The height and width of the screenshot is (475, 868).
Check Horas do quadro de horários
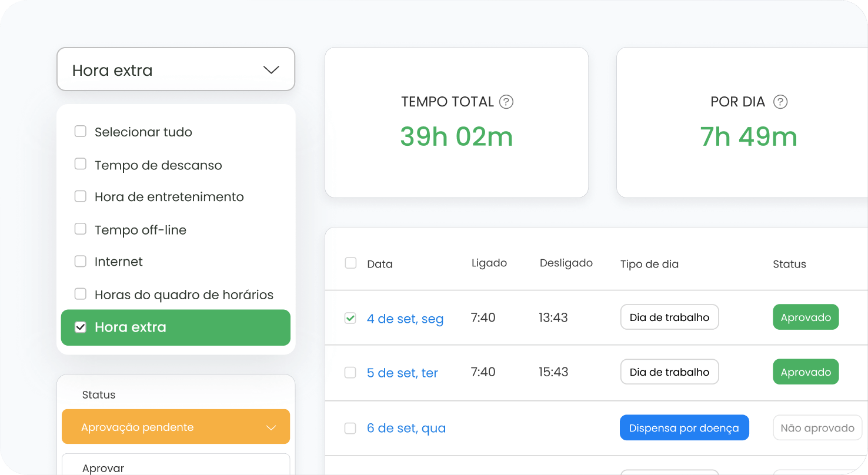[81, 294]
